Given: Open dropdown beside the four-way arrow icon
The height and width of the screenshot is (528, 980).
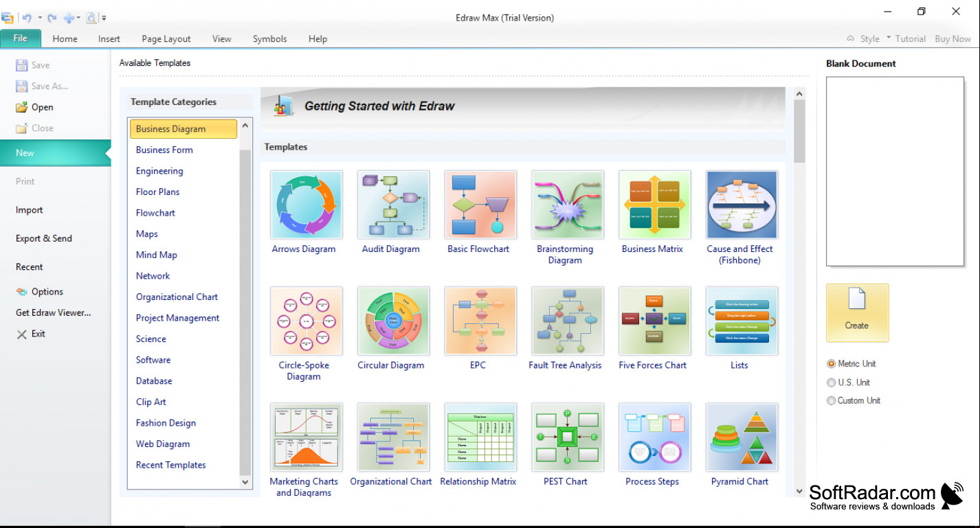Looking at the screenshot, I should (x=79, y=18).
